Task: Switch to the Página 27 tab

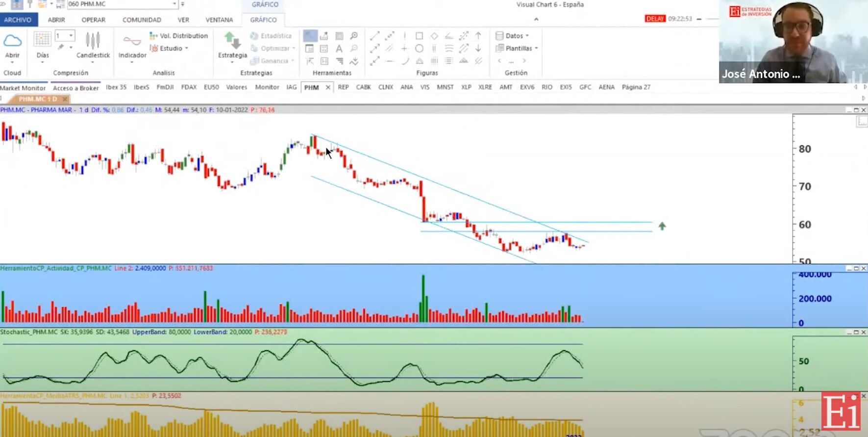Action: click(636, 87)
